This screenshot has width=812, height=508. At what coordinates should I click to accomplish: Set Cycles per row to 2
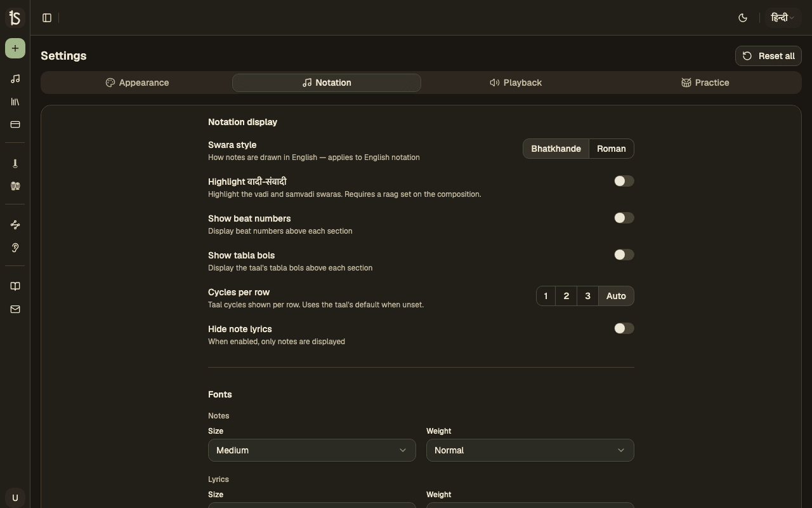(x=566, y=296)
